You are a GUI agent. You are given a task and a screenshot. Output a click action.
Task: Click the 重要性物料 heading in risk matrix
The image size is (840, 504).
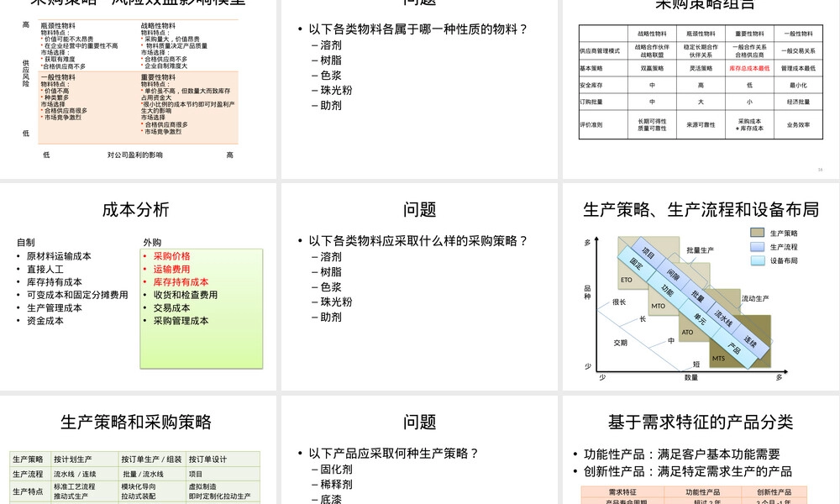point(158,77)
